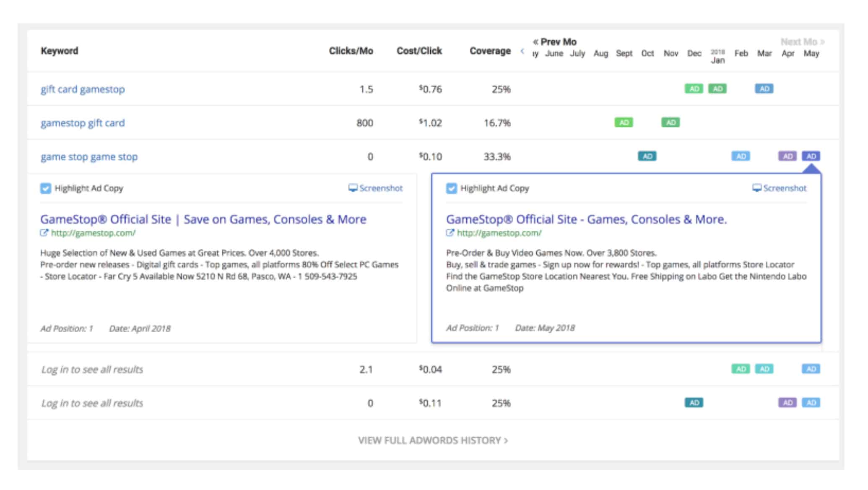This screenshot has height=490, width=868.
Task: Click the Mar AD badge in the $0.04 row
Action: 764,369
